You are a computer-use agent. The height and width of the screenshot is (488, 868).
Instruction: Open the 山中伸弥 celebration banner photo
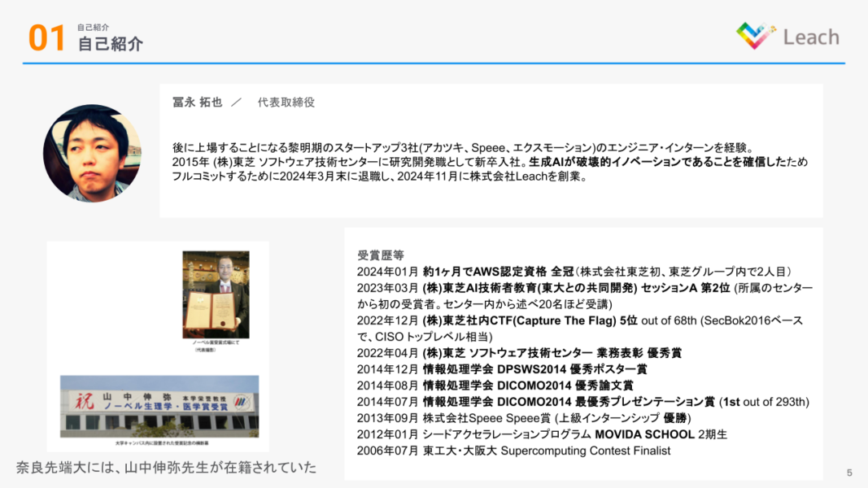point(159,407)
